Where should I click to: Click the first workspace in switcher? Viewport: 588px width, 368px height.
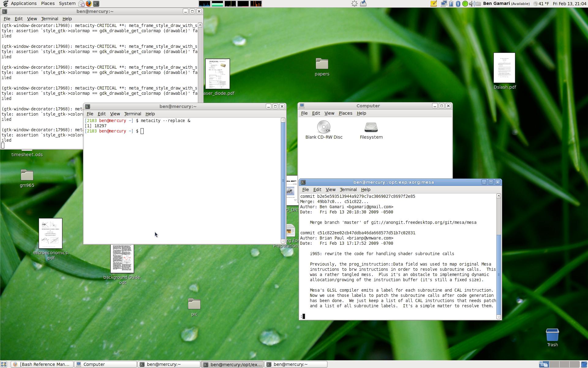544,364
